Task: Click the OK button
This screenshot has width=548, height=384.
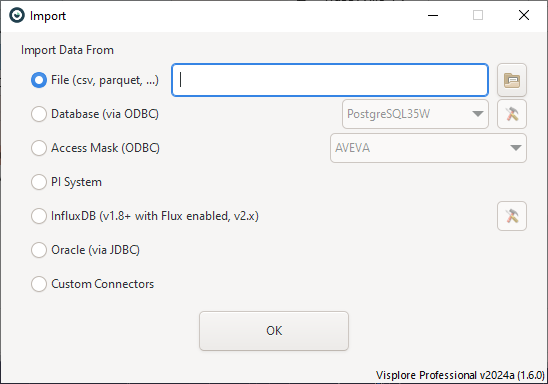Action: (x=274, y=331)
